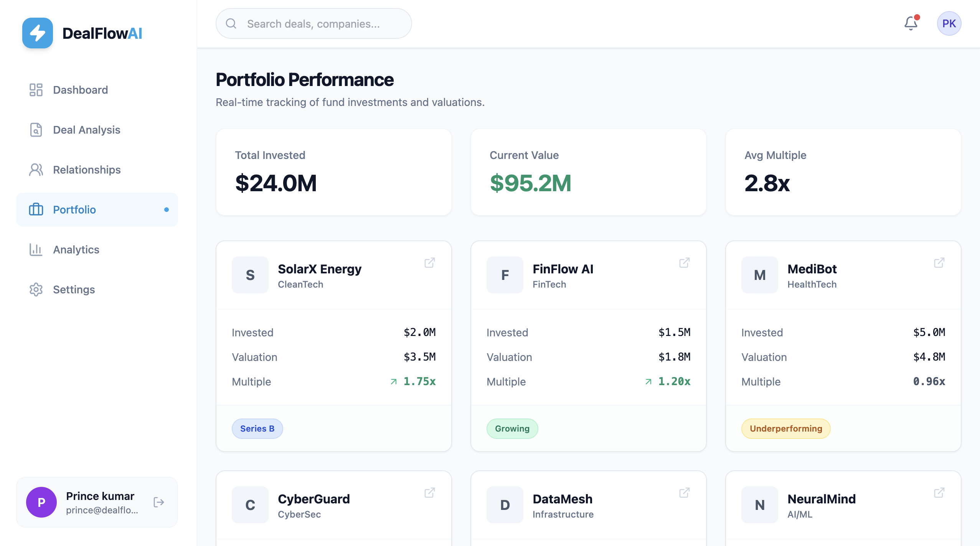The image size is (980, 546).
Task: Click the purple P user avatar
Action: coord(41,502)
